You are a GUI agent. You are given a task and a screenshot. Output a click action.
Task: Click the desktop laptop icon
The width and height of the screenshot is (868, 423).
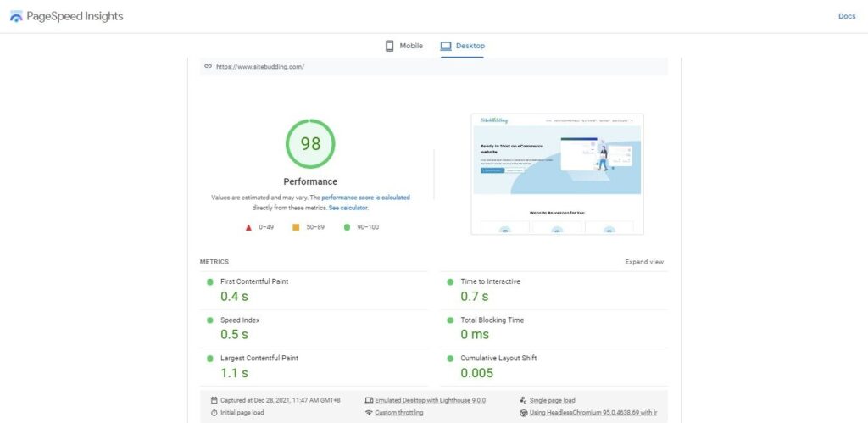(x=446, y=46)
